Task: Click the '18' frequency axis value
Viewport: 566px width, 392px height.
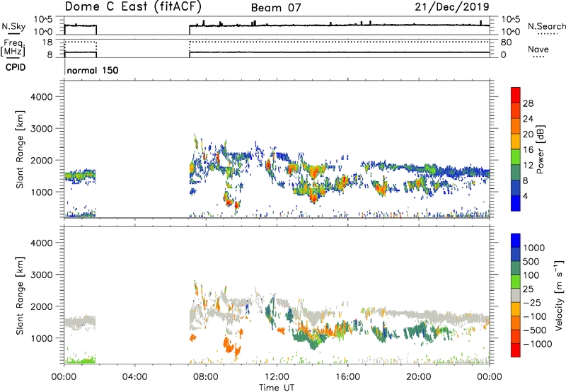Action: (47, 42)
